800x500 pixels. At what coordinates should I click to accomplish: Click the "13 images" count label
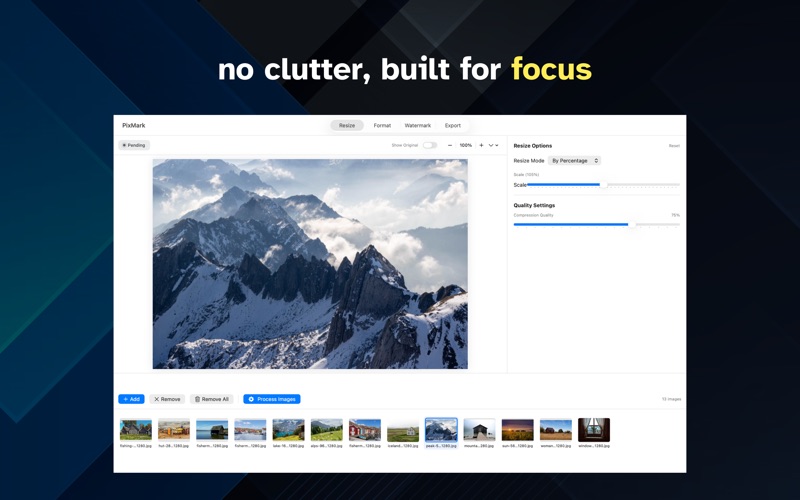point(671,399)
